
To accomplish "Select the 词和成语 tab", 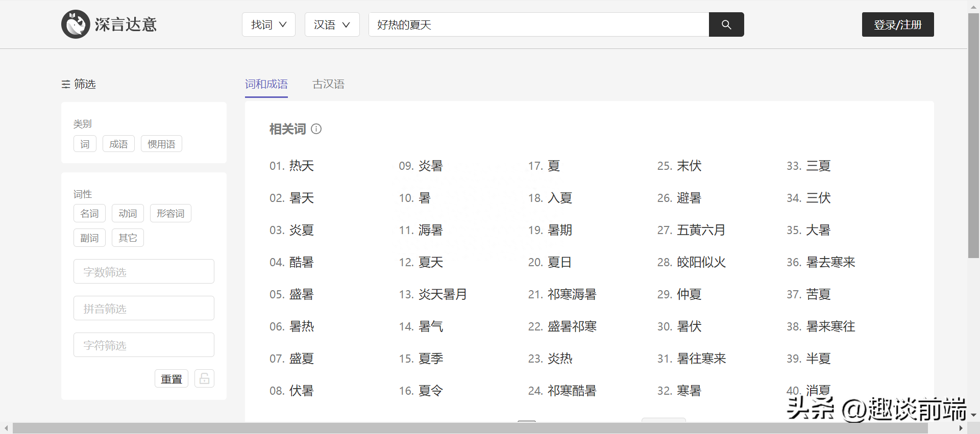I will click(x=266, y=84).
